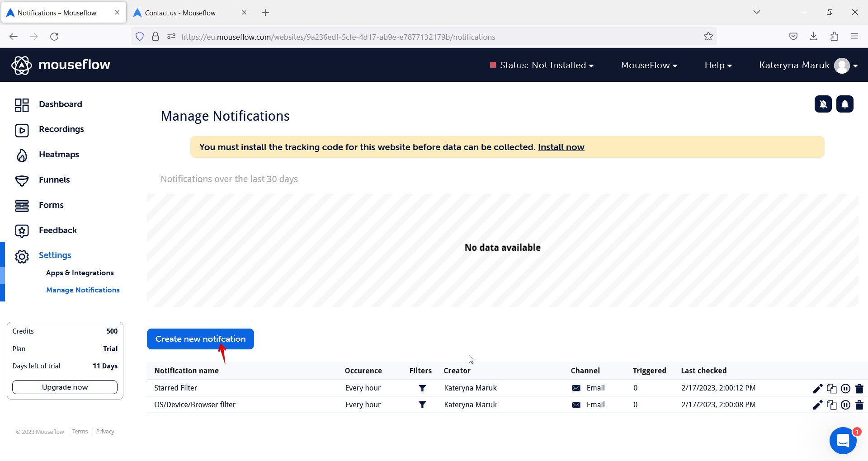Viewport: 868px width, 461px height.
Task: Click the Upgrade now button
Action: pyautogui.click(x=65, y=387)
